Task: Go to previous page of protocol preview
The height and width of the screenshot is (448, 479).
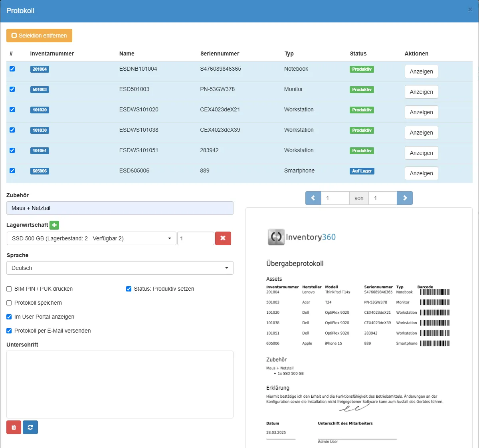Action: pyautogui.click(x=313, y=198)
